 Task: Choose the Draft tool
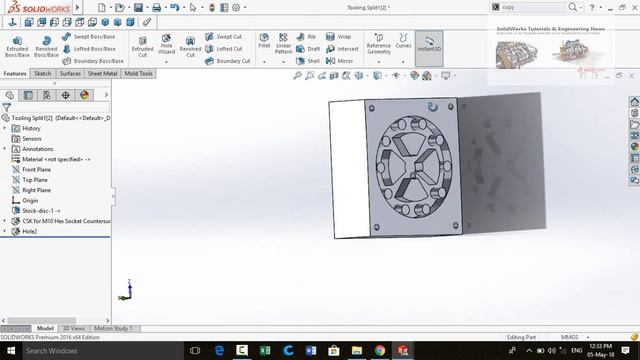(x=308, y=49)
